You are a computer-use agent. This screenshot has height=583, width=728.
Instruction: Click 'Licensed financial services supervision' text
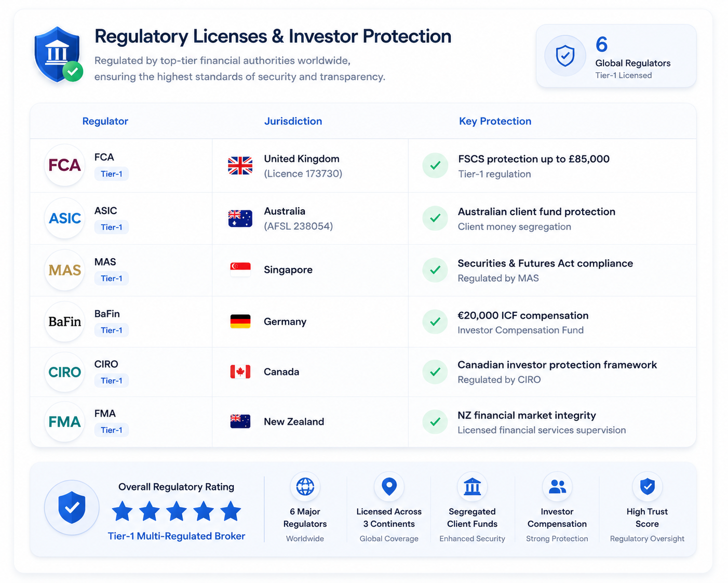542,430
